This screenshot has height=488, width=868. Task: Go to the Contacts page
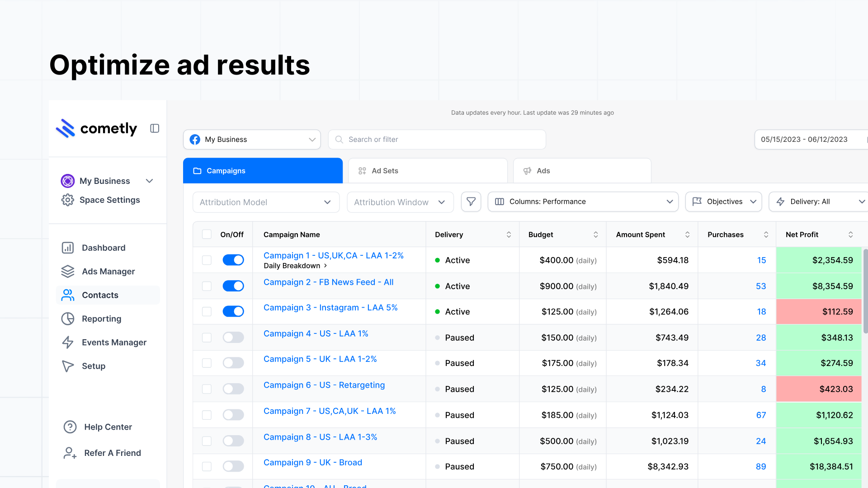tap(108, 295)
